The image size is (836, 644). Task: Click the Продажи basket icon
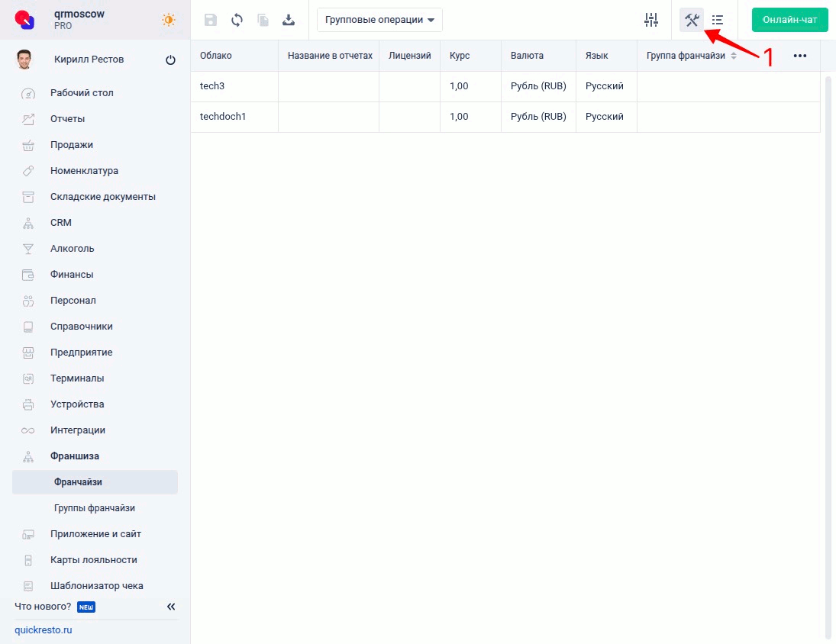(28, 145)
